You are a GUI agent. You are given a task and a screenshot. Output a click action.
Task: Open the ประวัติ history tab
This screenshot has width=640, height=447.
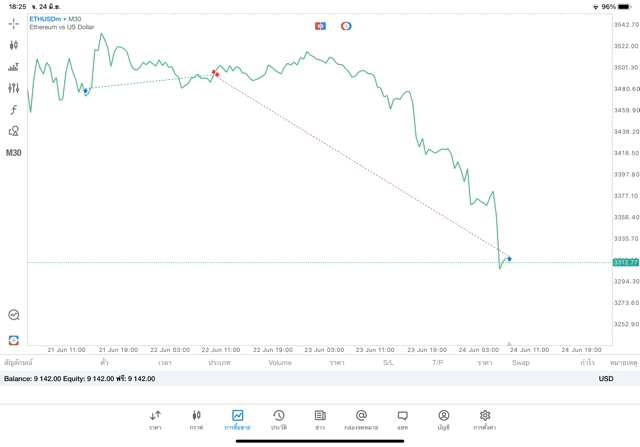278,419
